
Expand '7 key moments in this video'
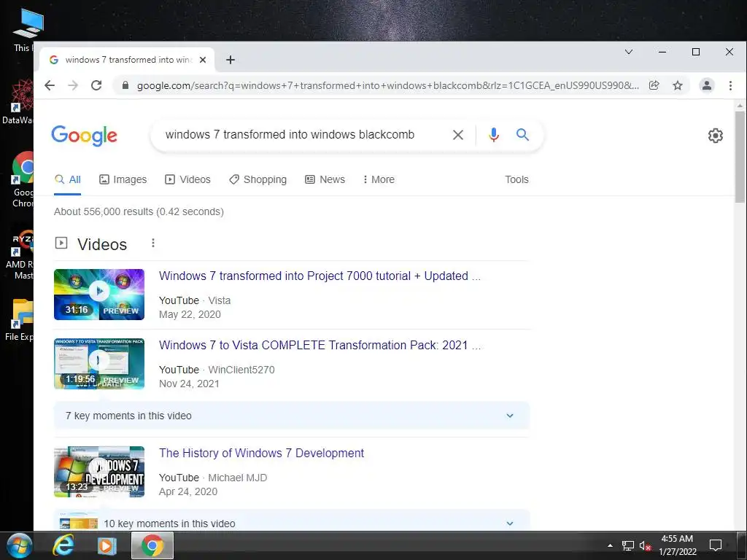tap(292, 416)
